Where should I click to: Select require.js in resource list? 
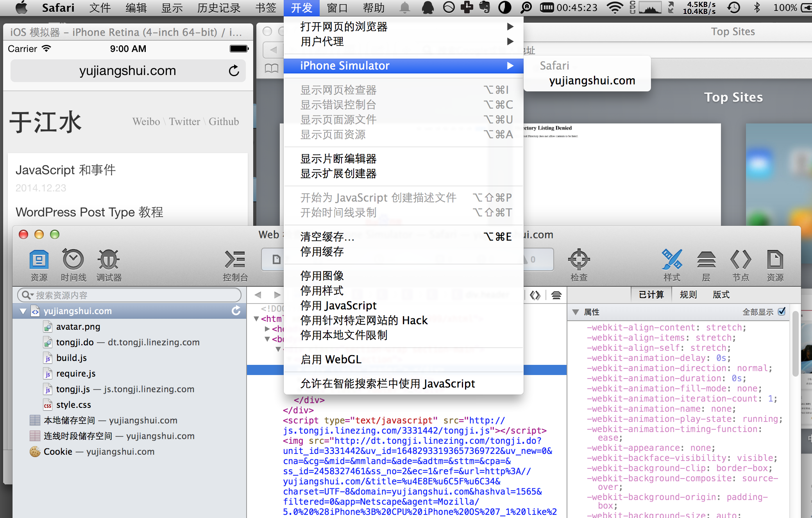tap(129, 373)
